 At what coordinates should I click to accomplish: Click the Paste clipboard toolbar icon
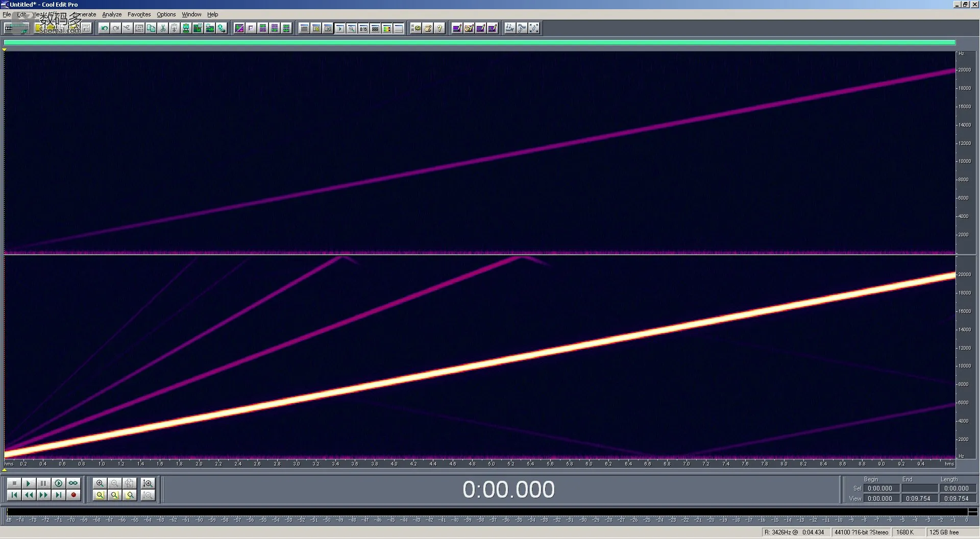tap(175, 28)
